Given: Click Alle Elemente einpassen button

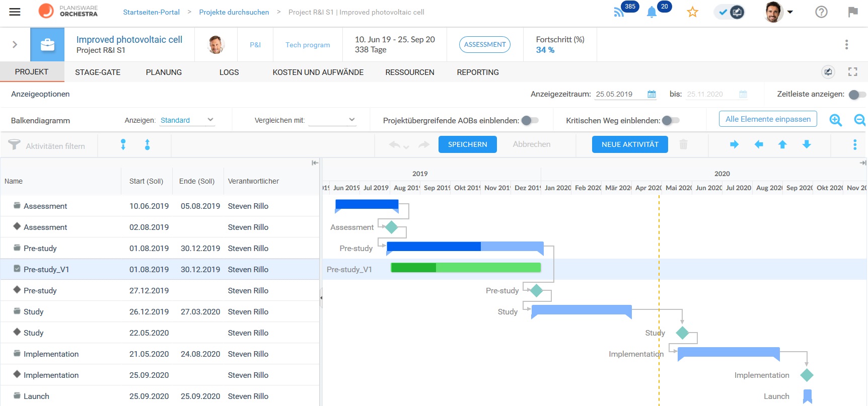Looking at the screenshot, I should [768, 119].
